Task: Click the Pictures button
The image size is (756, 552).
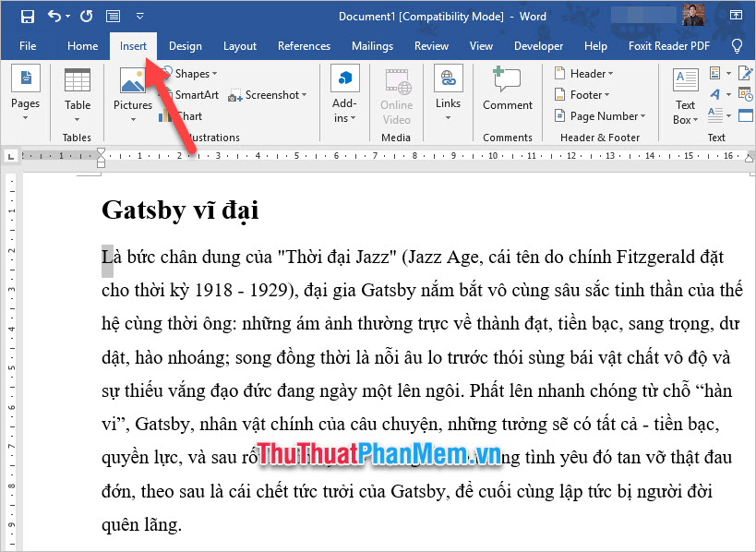Action: click(x=133, y=95)
